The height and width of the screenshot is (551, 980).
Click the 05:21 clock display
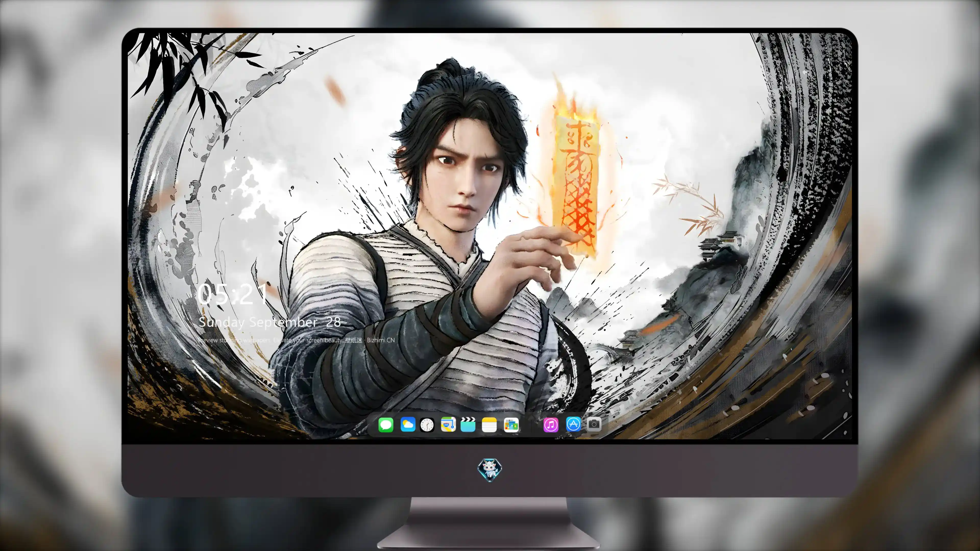click(x=233, y=294)
